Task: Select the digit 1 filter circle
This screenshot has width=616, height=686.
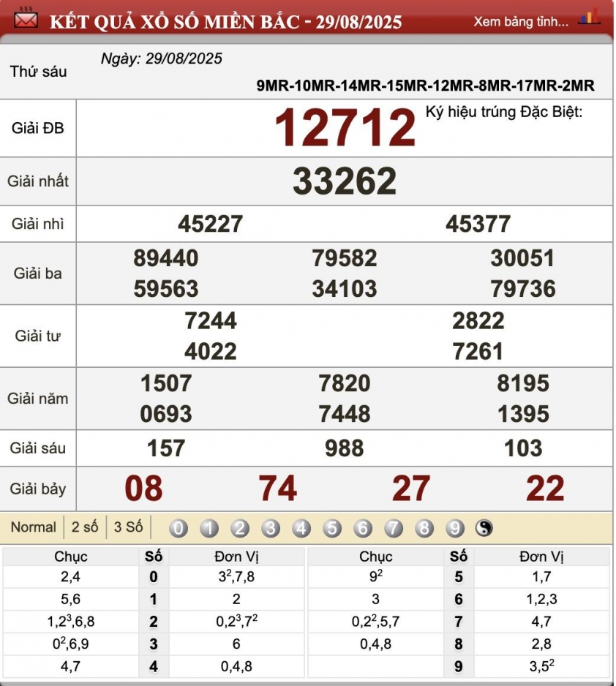Action: [x=209, y=528]
